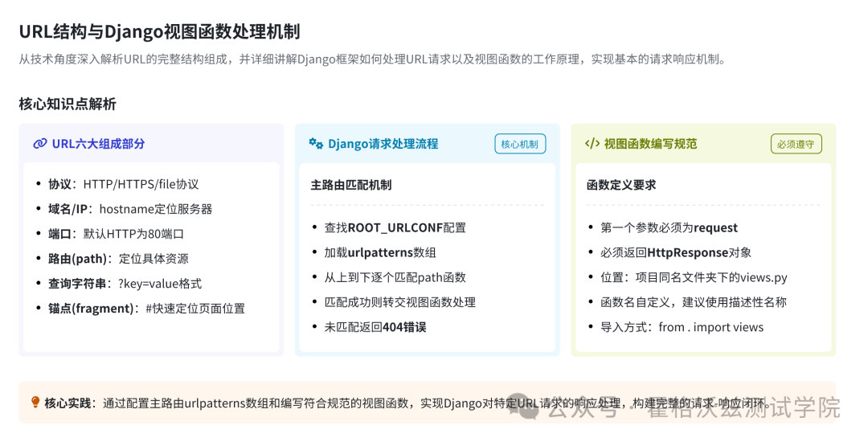Click the Django请求处理流程 card title
This screenshot has height=442, width=868.
383,144
